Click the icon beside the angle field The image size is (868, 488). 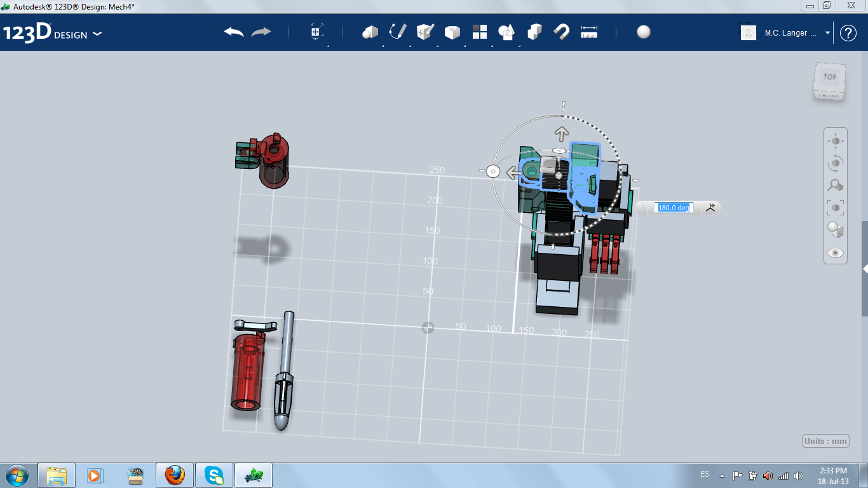710,207
